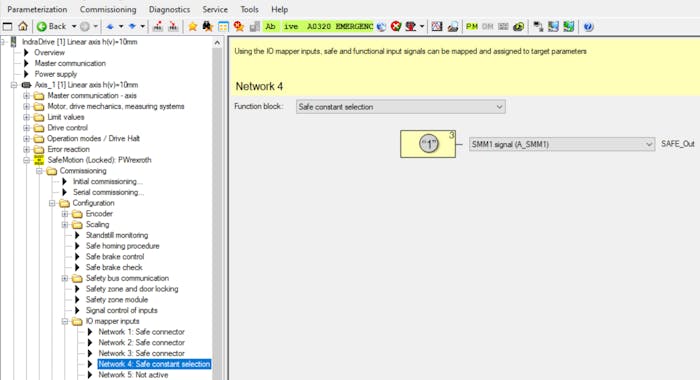This screenshot has width=700, height=380.
Task: Open the Parameterization menu
Action: tap(37, 9)
